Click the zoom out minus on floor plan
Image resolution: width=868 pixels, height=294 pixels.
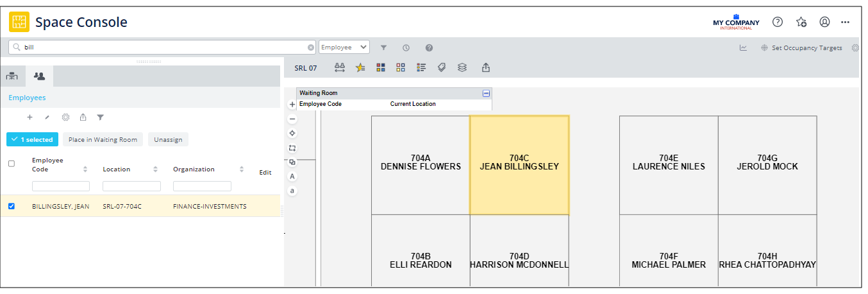point(292,119)
